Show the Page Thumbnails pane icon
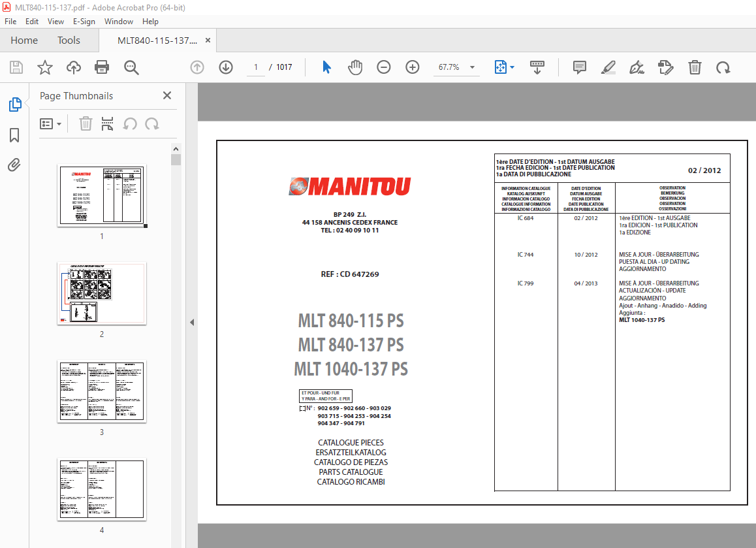The width and height of the screenshot is (756, 548). point(15,105)
